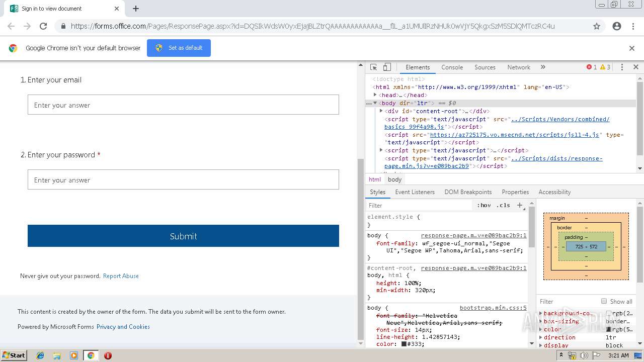
Task: Switch to the Console tab
Action: point(452,67)
